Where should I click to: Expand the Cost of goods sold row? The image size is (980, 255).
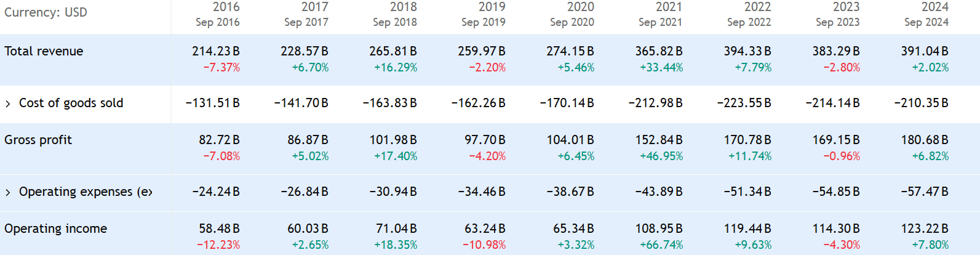(8, 103)
